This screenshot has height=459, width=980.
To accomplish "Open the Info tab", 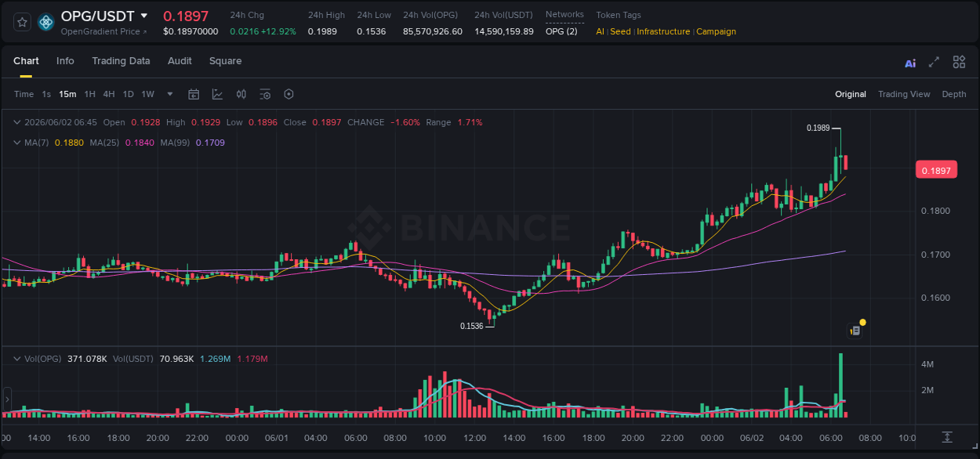I will pos(65,61).
